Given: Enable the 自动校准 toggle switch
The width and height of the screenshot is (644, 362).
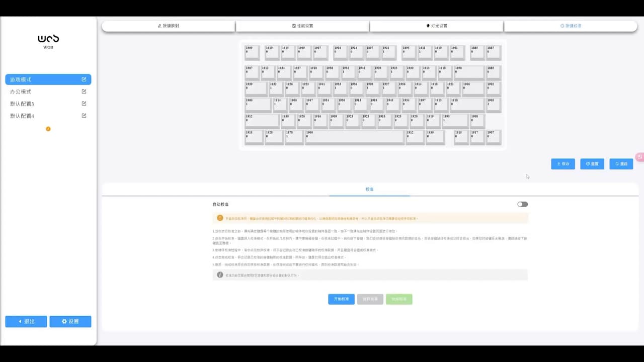Looking at the screenshot, I should click(522, 205).
